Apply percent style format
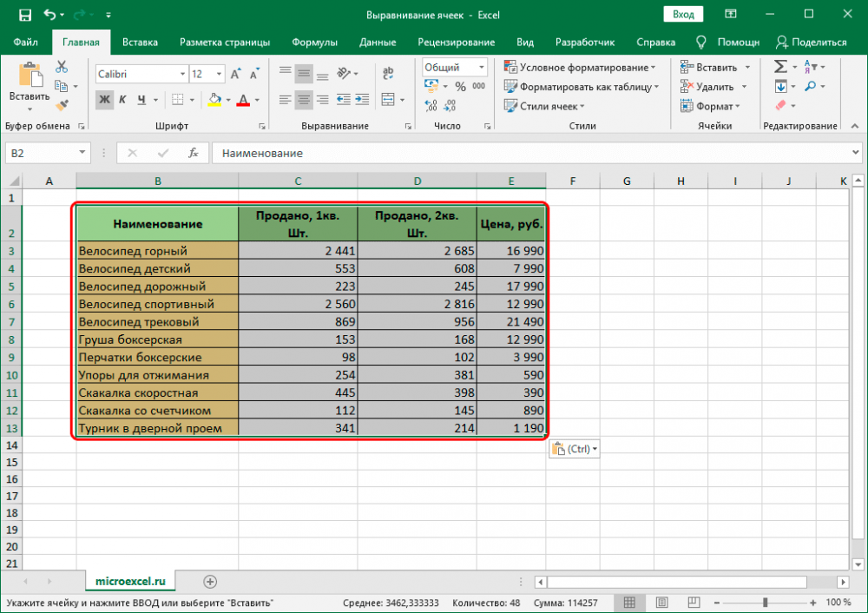 click(460, 86)
